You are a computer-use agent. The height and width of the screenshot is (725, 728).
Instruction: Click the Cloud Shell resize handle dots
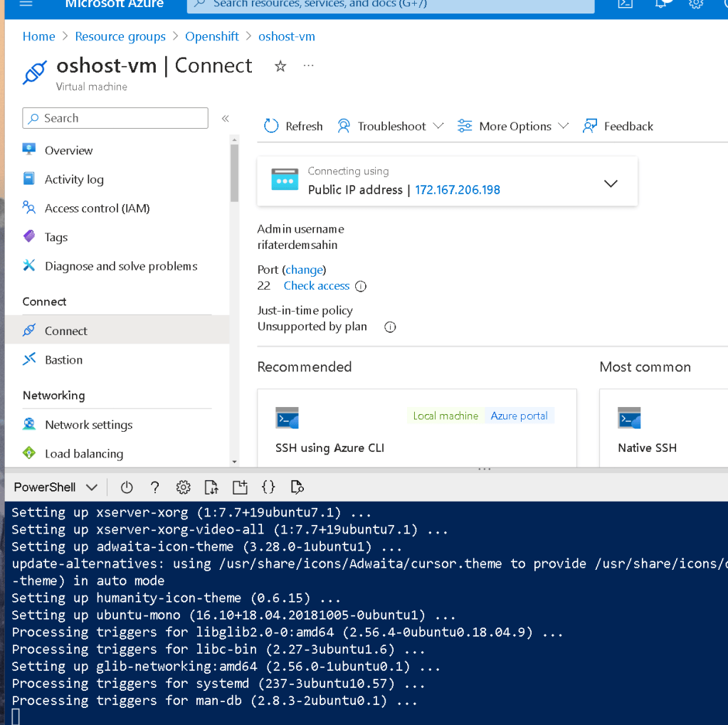point(484,470)
